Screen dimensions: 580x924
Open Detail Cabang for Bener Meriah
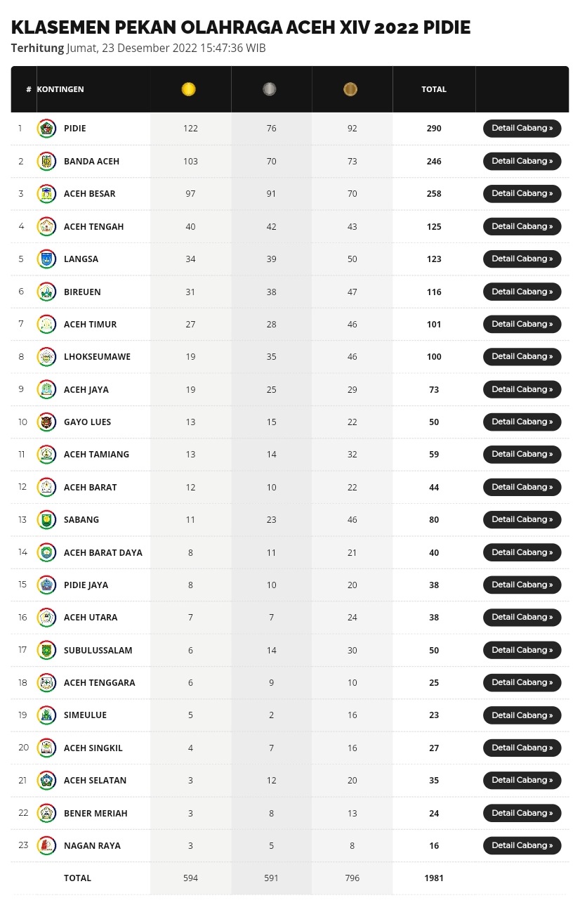point(522,813)
